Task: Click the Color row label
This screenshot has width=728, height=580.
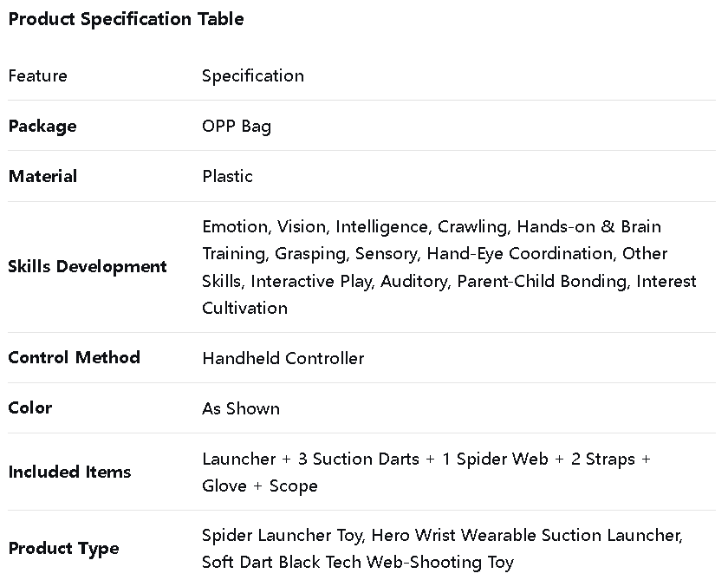Action: tap(30, 407)
